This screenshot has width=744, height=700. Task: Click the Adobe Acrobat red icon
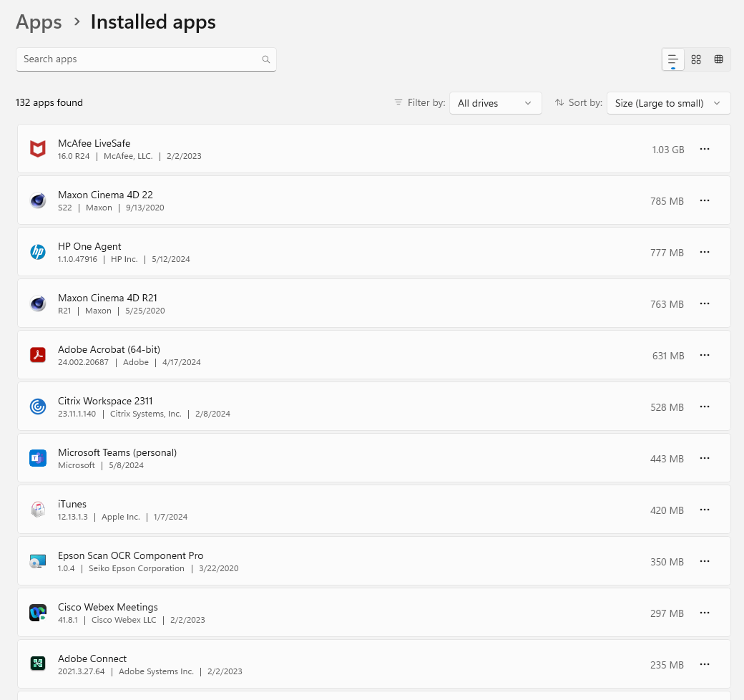pos(38,355)
